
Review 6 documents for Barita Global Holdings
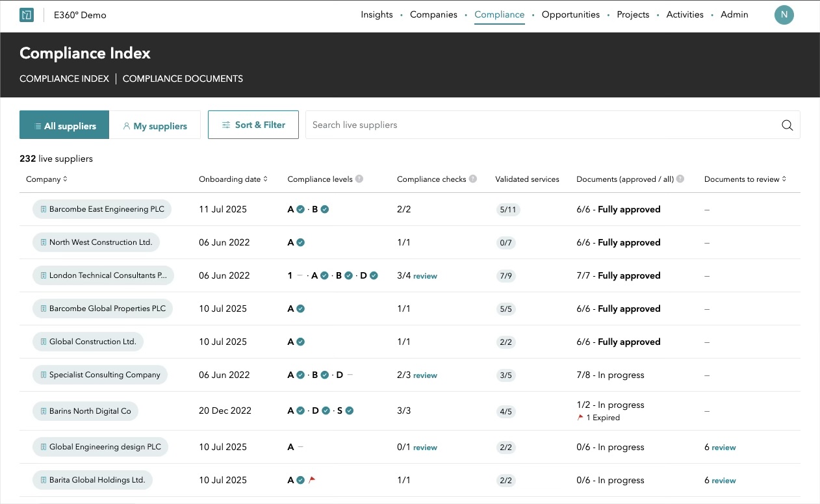(724, 481)
